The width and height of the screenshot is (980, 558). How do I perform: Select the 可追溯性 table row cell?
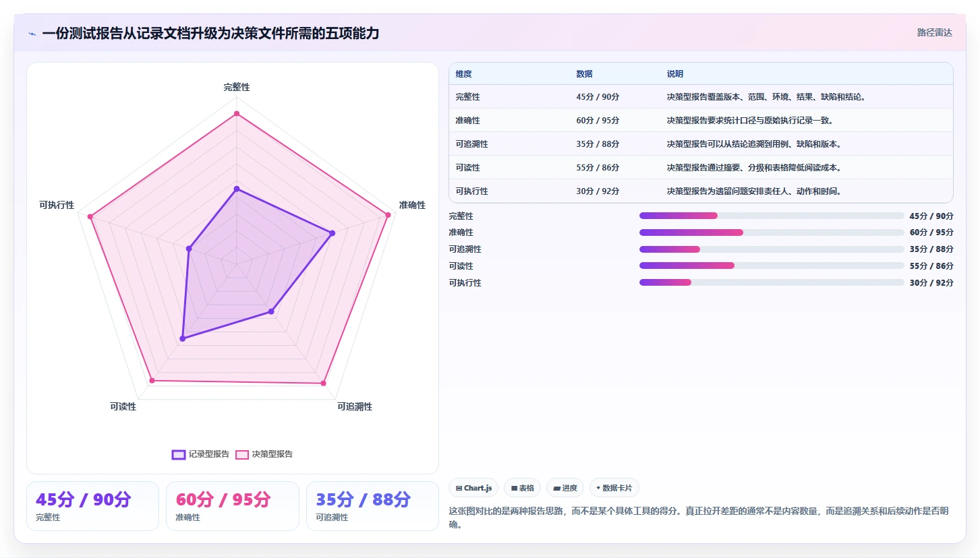tap(471, 144)
